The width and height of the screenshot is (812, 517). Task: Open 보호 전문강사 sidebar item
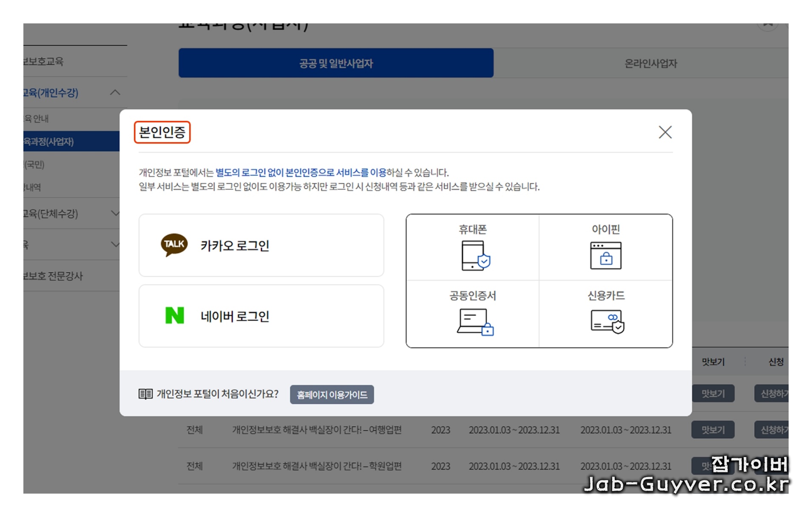[x=53, y=276]
